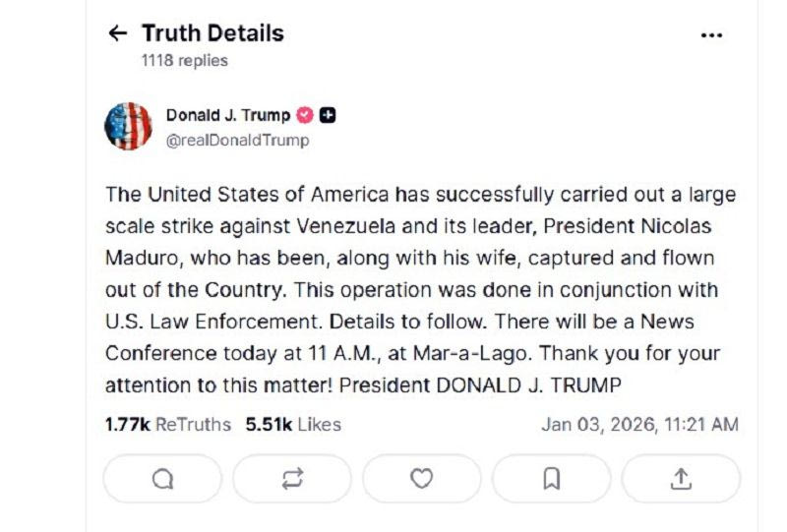The height and width of the screenshot is (532, 787).
Task: View the 5.51k Likes list
Action: click(x=293, y=425)
